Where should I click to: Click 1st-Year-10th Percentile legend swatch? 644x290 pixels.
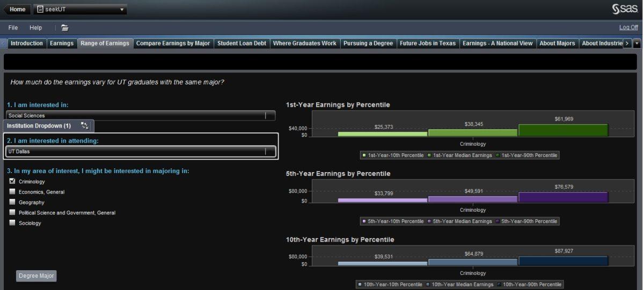coord(364,155)
